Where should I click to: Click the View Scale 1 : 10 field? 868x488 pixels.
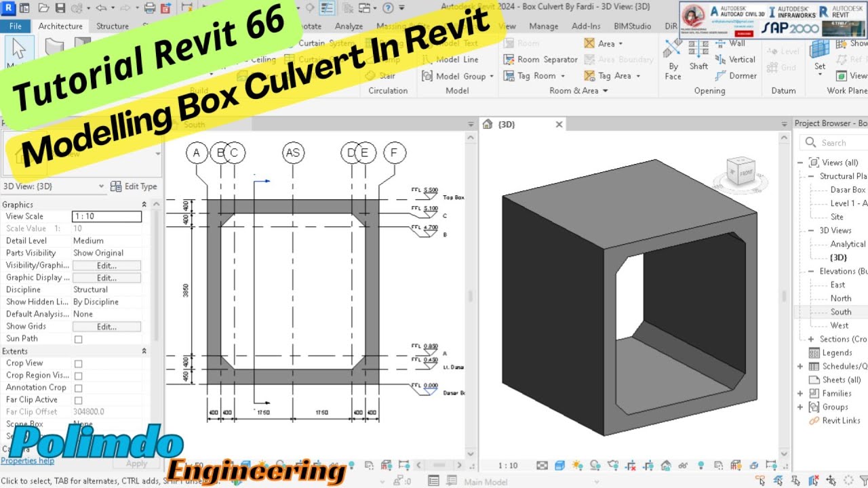[x=106, y=217]
